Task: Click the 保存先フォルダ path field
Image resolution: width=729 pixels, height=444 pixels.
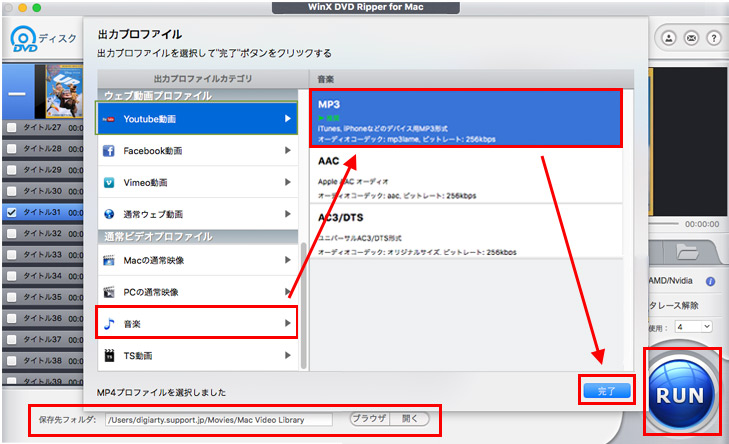Action: pos(219,420)
